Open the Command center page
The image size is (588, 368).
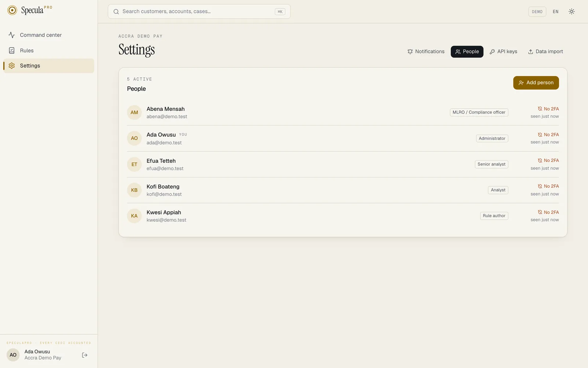coord(49,35)
